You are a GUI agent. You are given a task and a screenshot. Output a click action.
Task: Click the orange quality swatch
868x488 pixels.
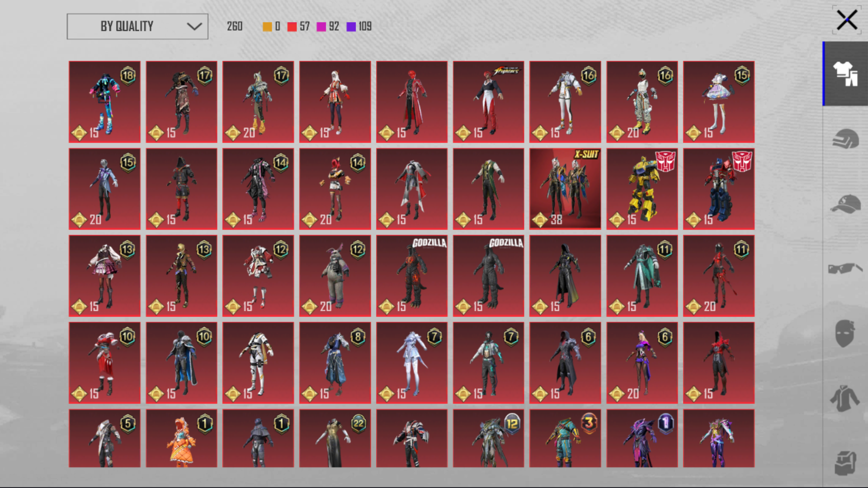[x=267, y=27]
